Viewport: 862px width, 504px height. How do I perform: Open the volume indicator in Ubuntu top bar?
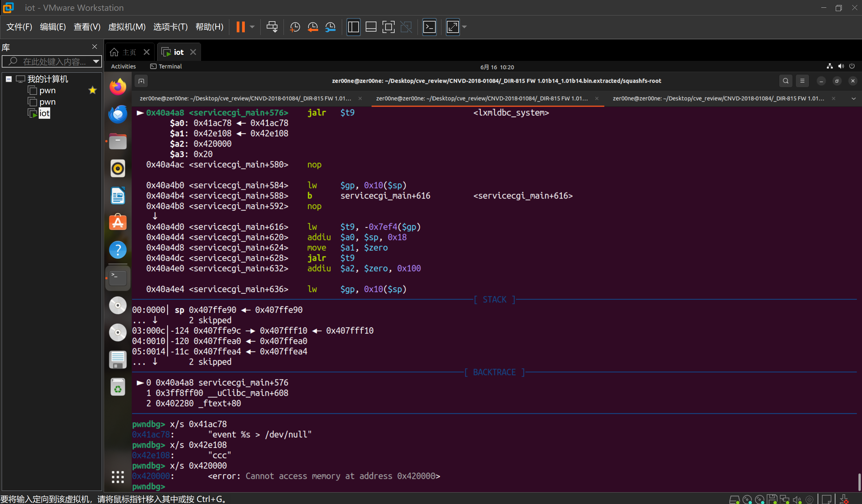[x=841, y=66]
